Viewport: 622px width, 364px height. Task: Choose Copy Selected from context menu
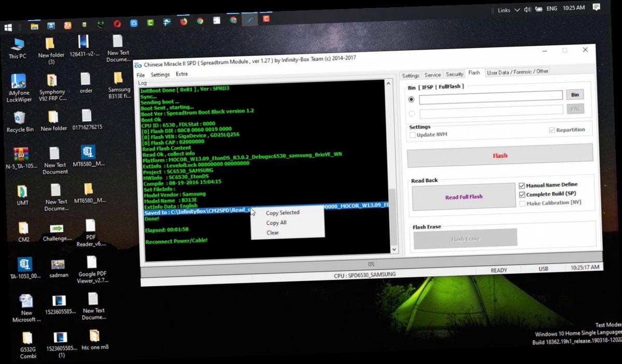[282, 213]
